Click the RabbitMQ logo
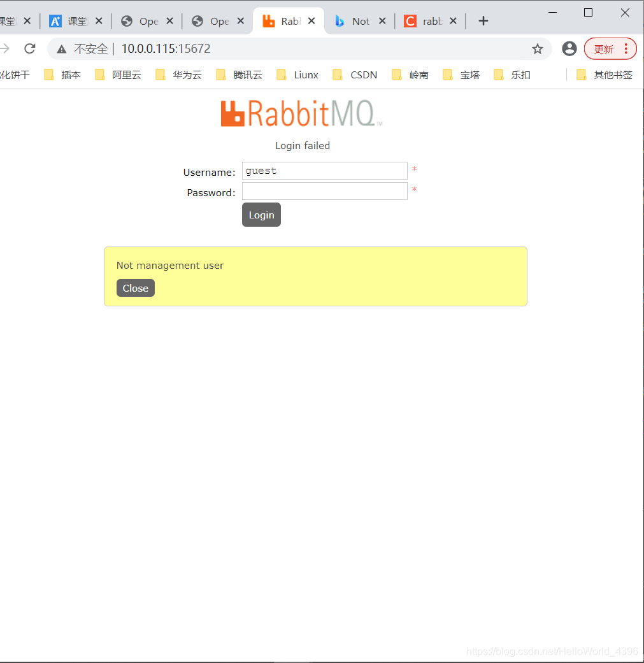 [x=301, y=113]
